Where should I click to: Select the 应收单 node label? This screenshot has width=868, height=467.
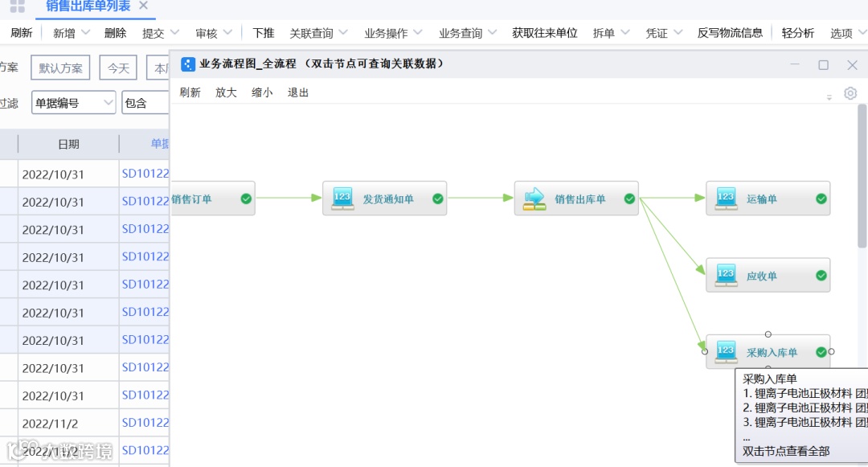[762, 276]
